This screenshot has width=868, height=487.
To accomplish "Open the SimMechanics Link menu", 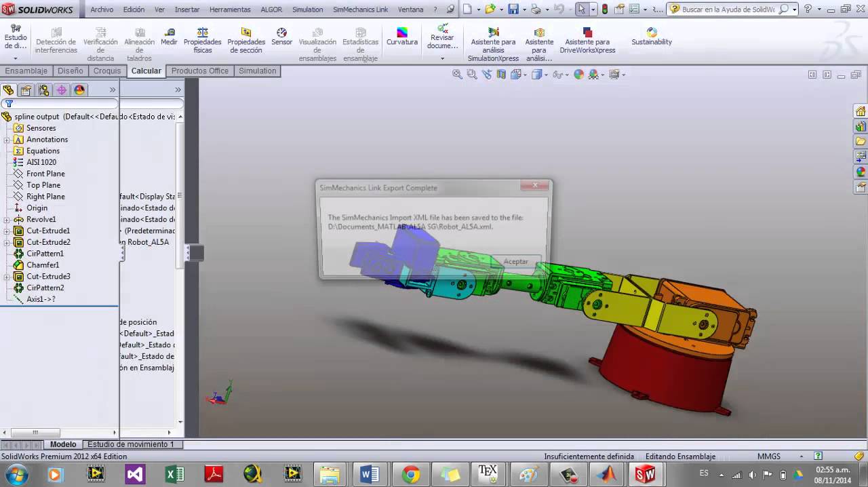I will (x=361, y=9).
